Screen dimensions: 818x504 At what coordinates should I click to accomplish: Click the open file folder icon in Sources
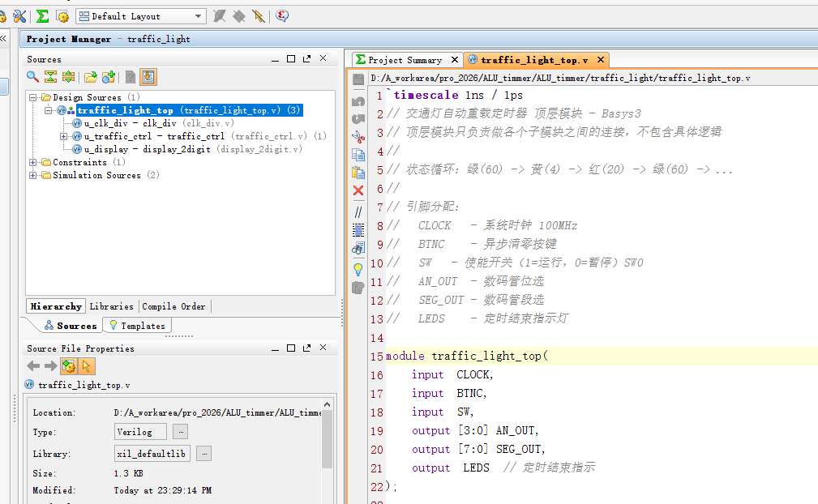(x=91, y=77)
